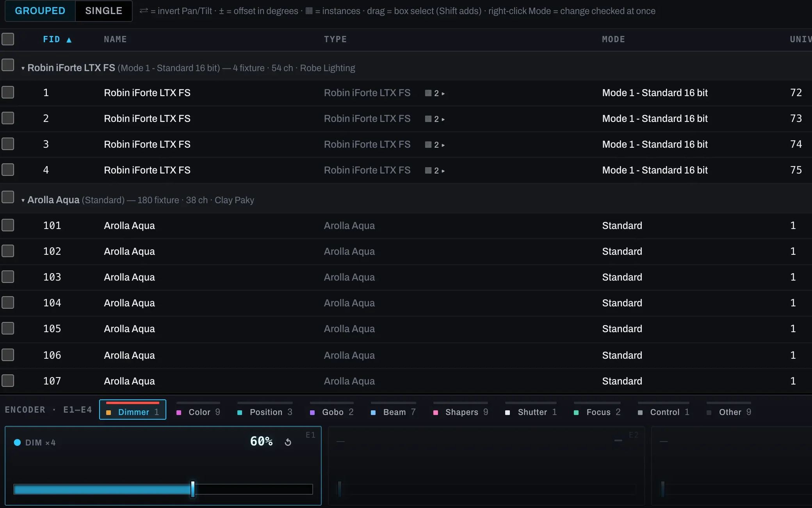812x508 pixels.
Task: Select checkbox for fixture 104
Action: point(8,302)
